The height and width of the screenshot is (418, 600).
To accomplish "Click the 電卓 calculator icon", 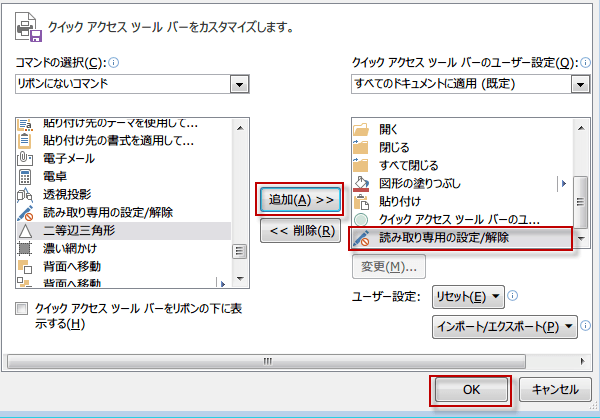I will (25, 176).
